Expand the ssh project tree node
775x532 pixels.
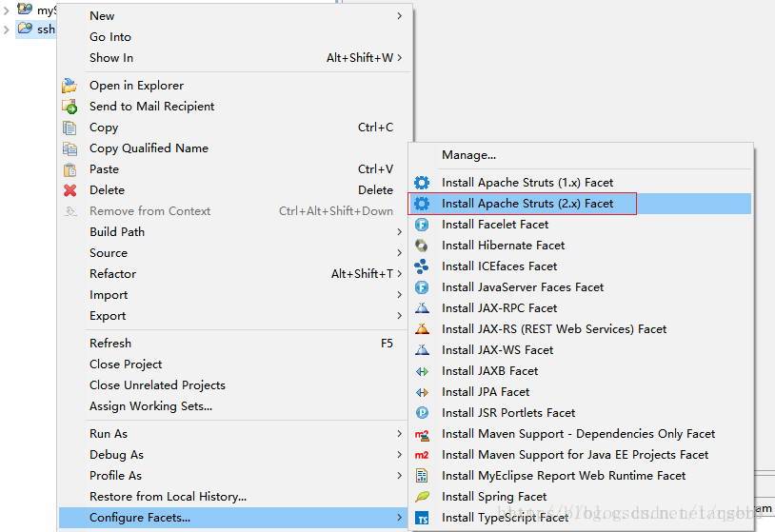coord(7,30)
